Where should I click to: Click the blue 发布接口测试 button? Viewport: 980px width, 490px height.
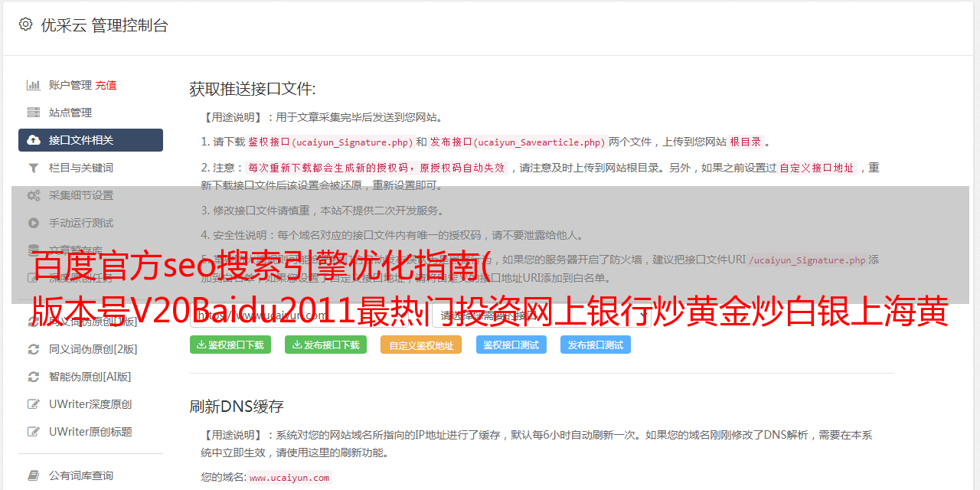pos(596,345)
